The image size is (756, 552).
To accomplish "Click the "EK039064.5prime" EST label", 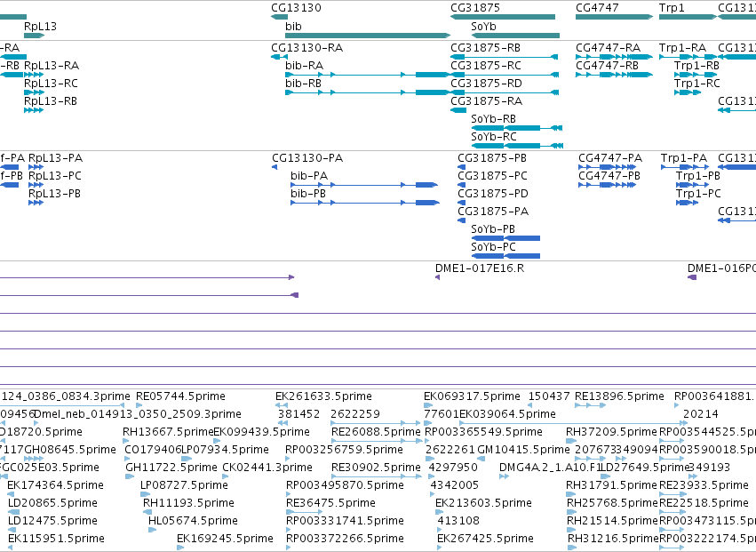I will point(507,414).
